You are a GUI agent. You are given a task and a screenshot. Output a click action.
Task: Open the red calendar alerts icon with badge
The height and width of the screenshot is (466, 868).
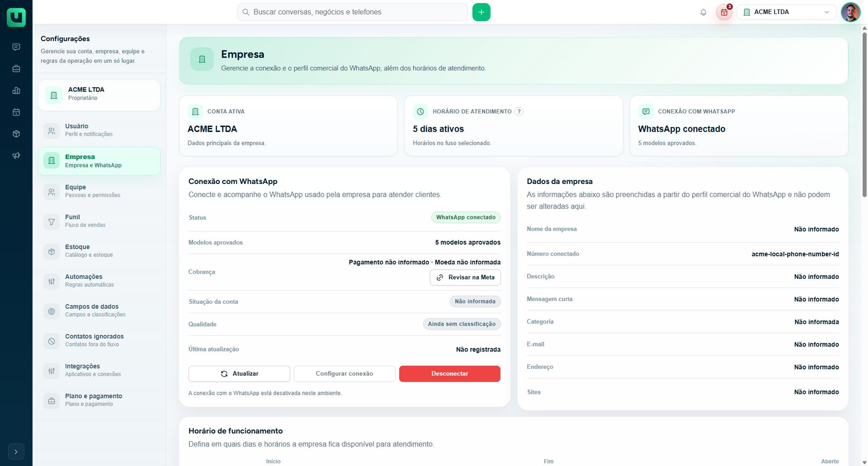[724, 12]
